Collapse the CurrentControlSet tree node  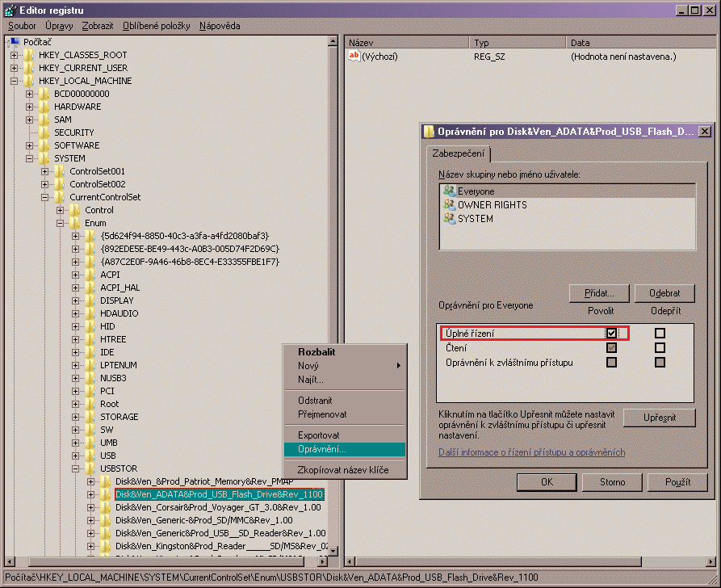click(45, 197)
